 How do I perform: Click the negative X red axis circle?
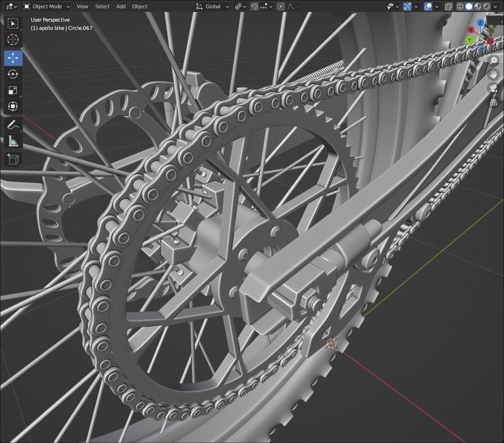point(490,41)
